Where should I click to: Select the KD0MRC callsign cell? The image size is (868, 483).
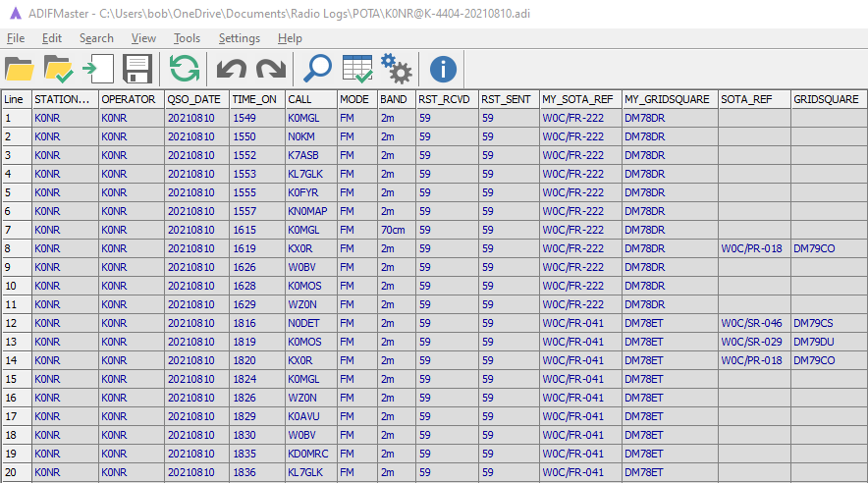point(310,454)
